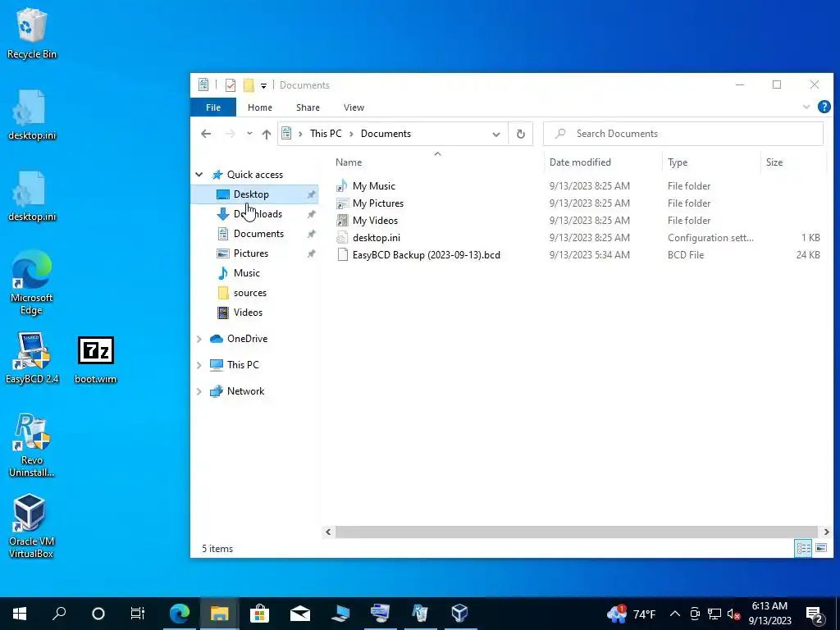Open the Customize Quick Access Toolbar dropdown
The width and height of the screenshot is (840, 630).
point(263,85)
